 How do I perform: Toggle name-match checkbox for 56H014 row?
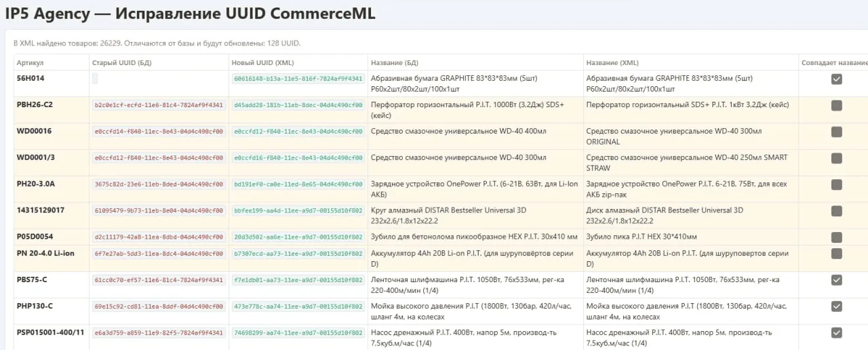coord(836,79)
